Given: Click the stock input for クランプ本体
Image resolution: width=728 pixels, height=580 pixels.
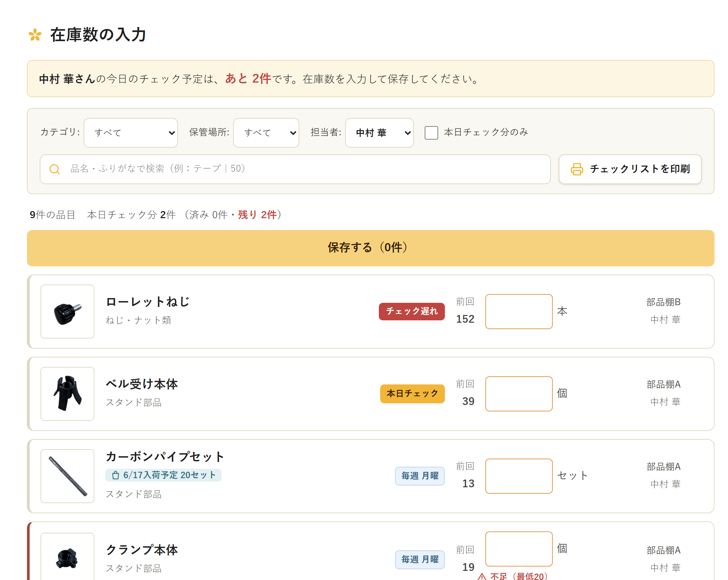Looking at the screenshot, I should click(519, 549).
